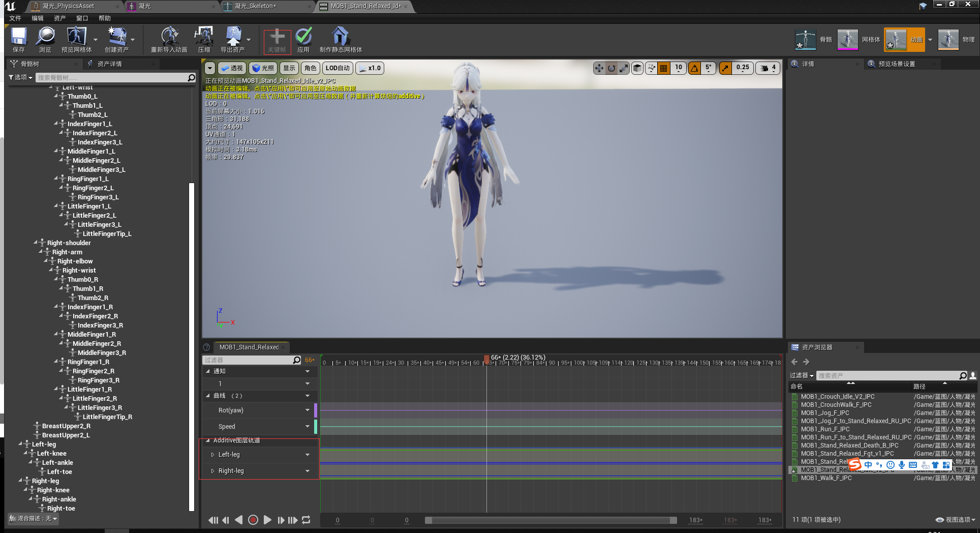This screenshot has height=533, width=980.
Task: Click the 导出资产 export asset icon
Action: coord(233,40)
